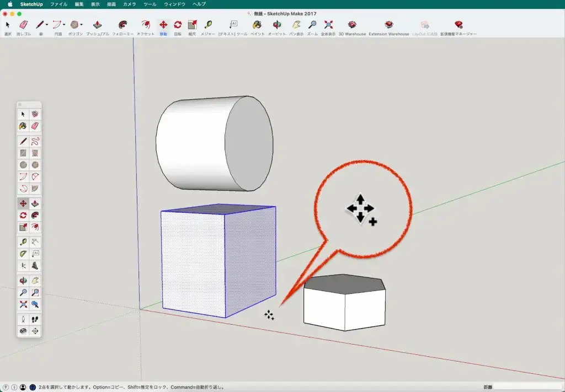565x392 pixels.
Task: Click the user sign-in icon in status bar
Action: point(23,388)
